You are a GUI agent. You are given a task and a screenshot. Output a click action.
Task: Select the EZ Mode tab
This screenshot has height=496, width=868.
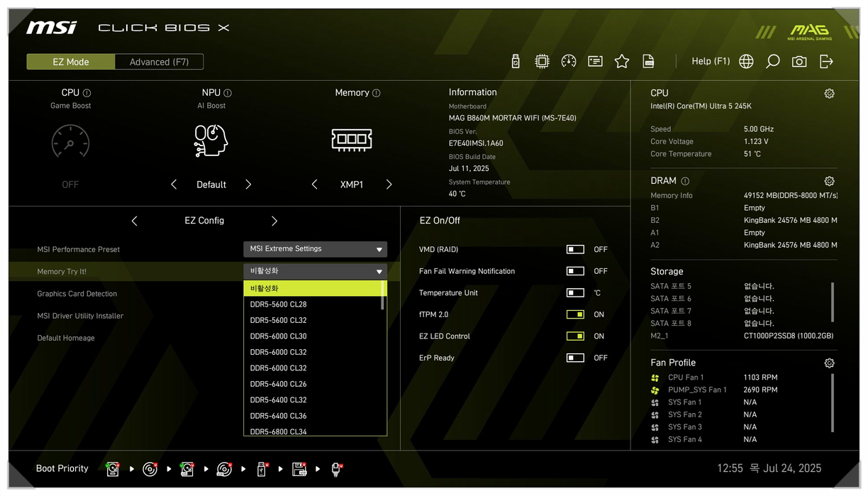(x=71, y=62)
